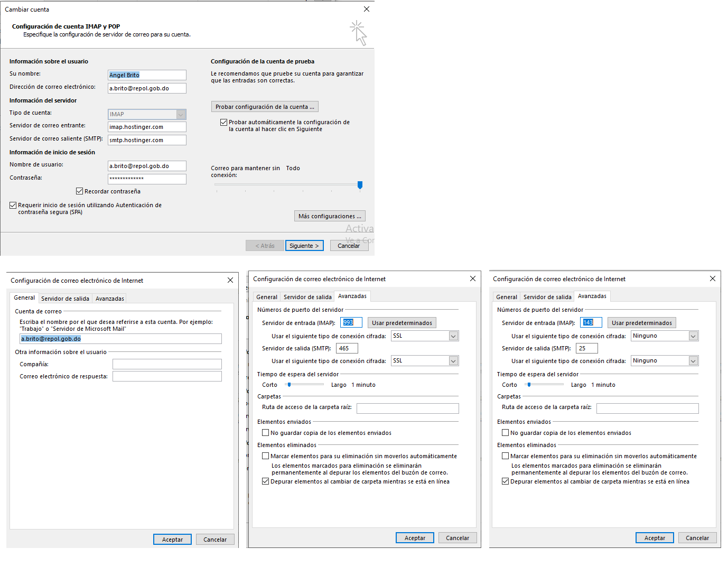Click the Correo electrónico de respuesta field
Screen dimensions: 728x576
[x=167, y=376]
